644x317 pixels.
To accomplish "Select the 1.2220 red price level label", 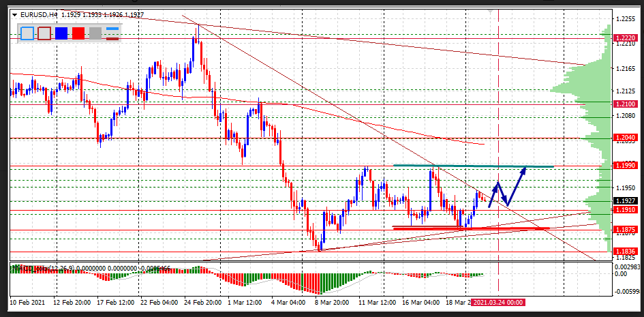I will point(625,38).
